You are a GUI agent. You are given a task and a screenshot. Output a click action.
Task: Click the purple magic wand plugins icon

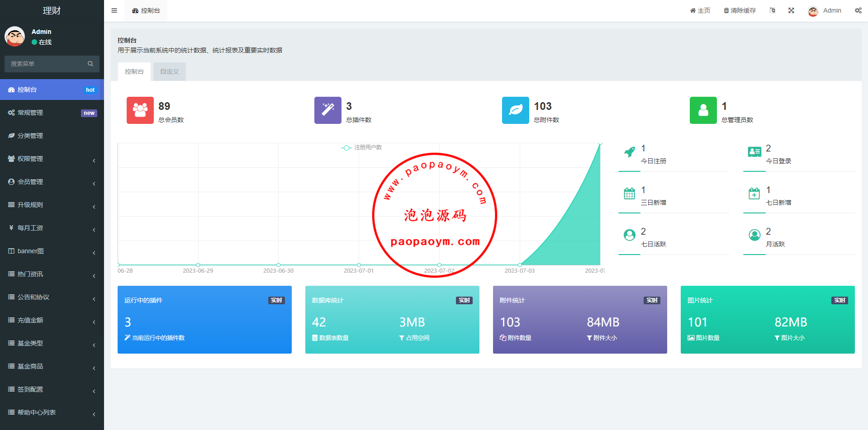coord(327,110)
